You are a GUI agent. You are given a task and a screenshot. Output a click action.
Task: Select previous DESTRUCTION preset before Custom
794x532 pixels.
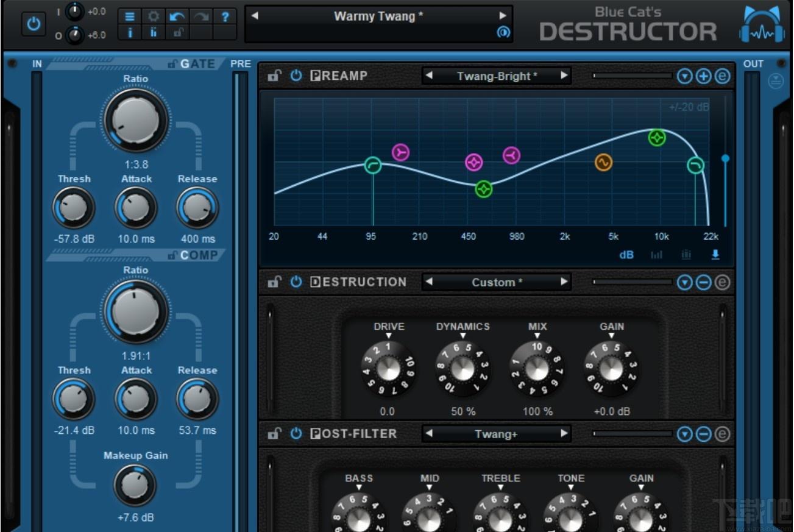[x=429, y=282]
